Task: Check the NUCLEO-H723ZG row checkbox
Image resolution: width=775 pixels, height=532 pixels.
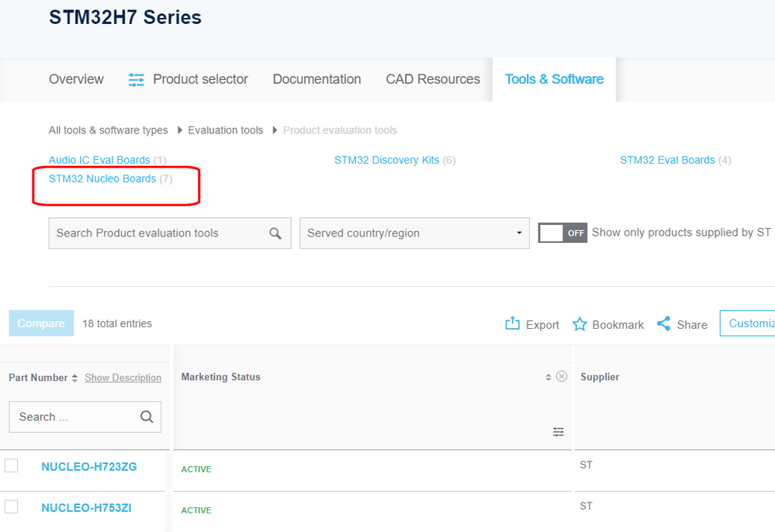Action: (12, 465)
